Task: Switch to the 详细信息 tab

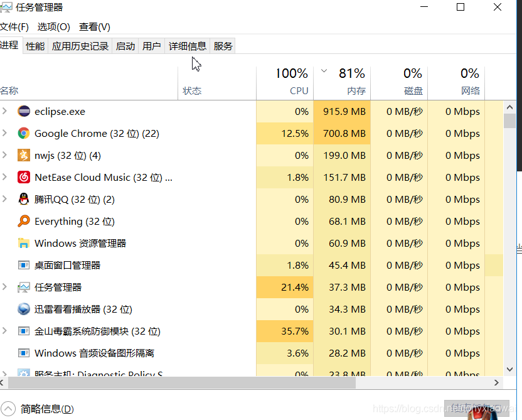Action: point(188,46)
